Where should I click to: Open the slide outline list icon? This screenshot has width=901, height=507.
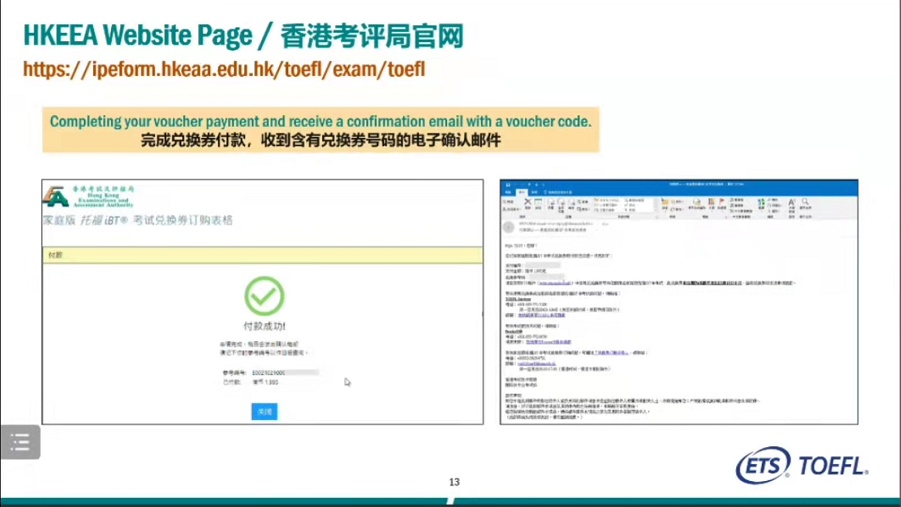tap(20, 443)
